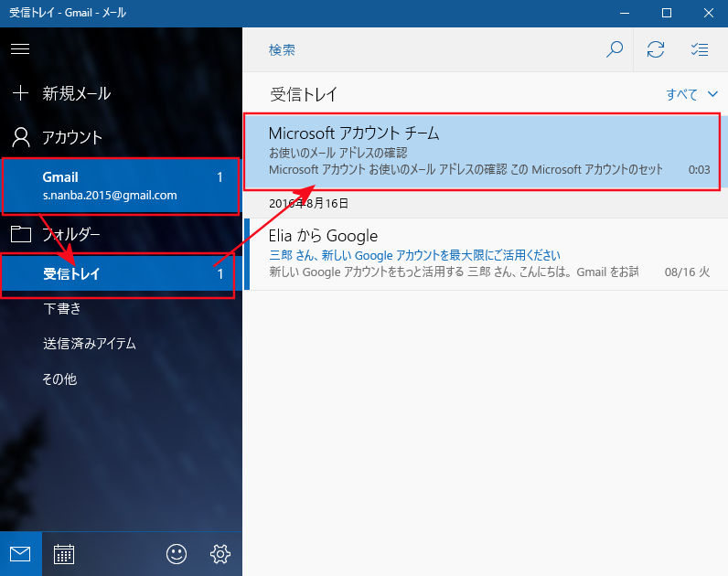
Task: Click the chevron next to すべて
Action: point(712,94)
